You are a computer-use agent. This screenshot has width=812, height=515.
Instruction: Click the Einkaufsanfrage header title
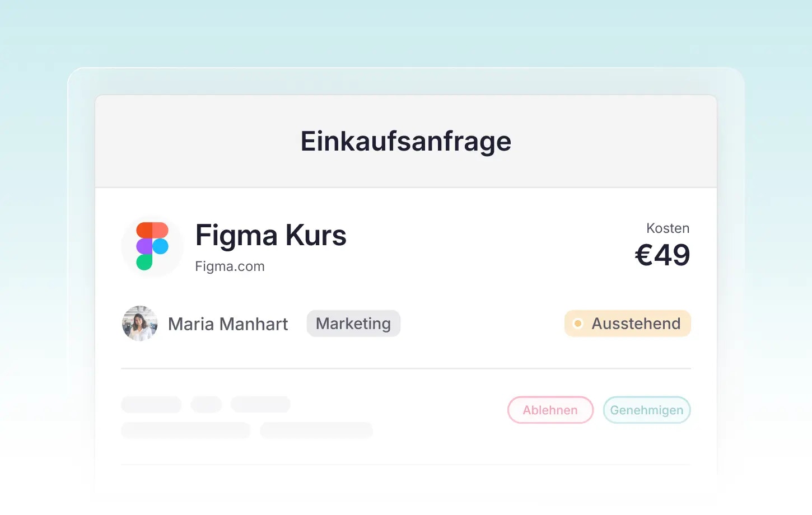pyautogui.click(x=406, y=141)
